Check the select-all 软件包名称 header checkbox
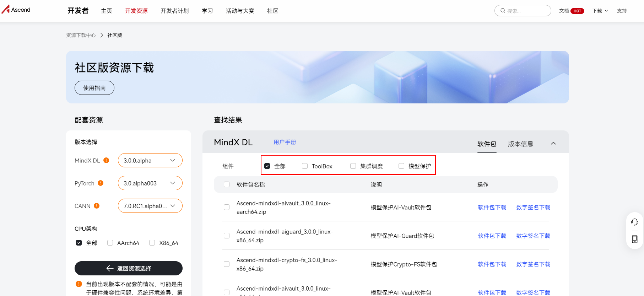The height and width of the screenshot is (296, 644). click(x=227, y=184)
